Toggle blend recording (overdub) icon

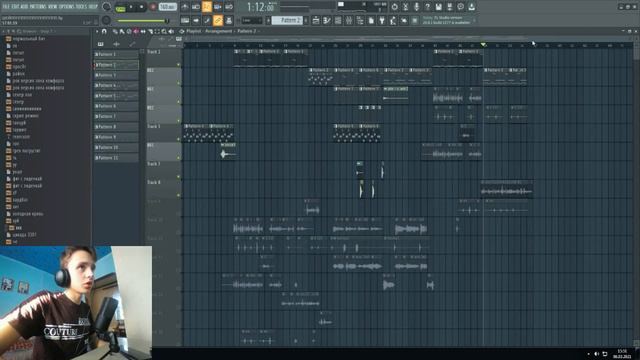(x=218, y=7)
